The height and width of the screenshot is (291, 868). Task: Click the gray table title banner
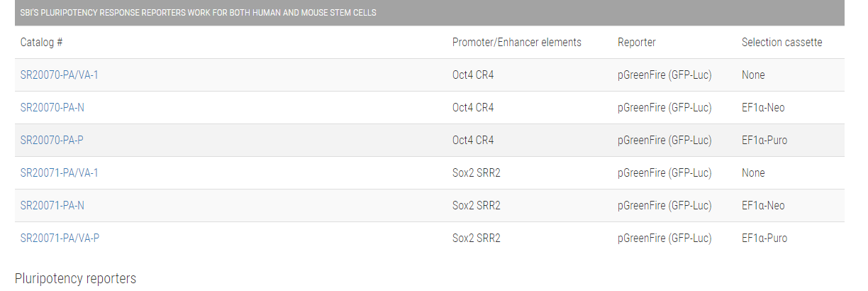[429, 13]
